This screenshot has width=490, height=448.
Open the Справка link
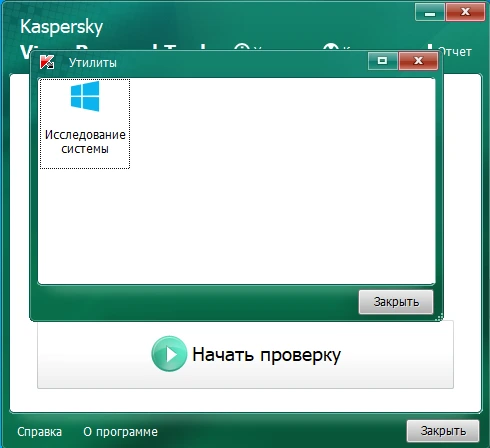click(39, 432)
